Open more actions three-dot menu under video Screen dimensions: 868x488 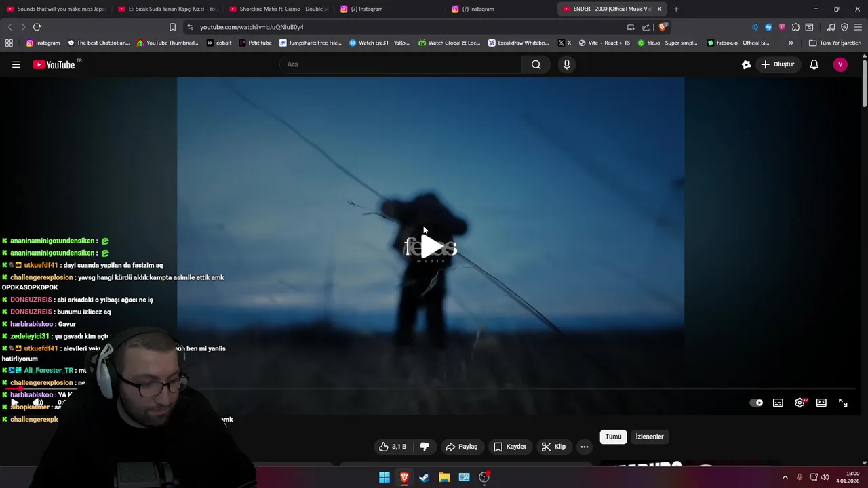pyautogui.click(x=585, y=447)
